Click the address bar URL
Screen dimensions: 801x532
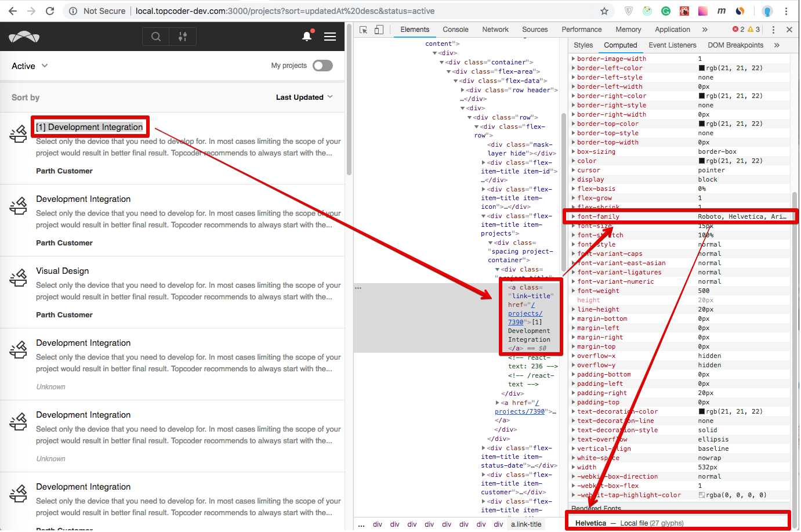point(285,11)
